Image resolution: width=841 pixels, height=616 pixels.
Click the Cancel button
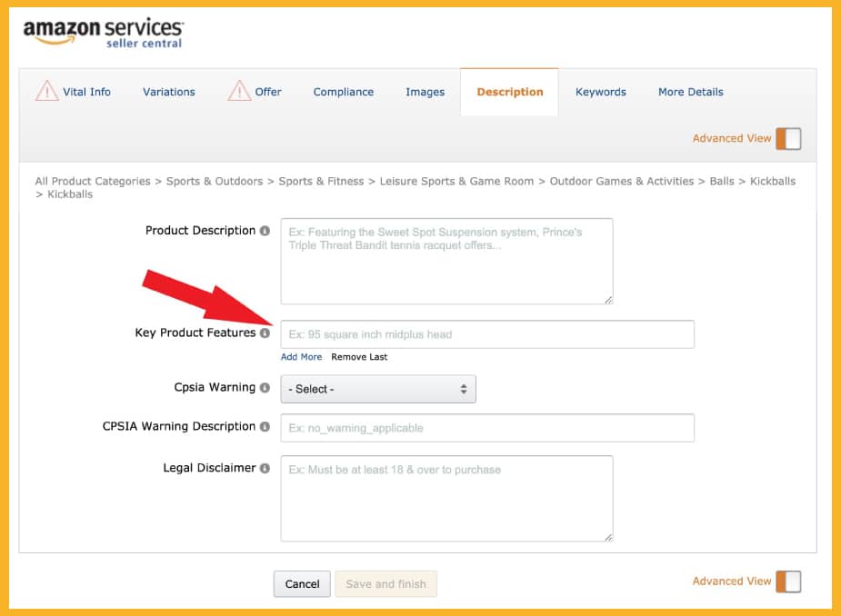[302, 583]
